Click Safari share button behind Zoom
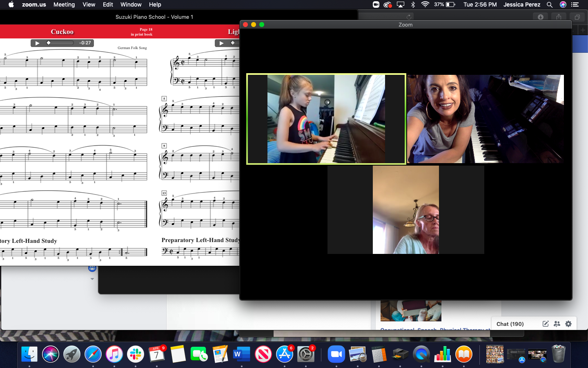588x368 pixels. click(559, 17)
